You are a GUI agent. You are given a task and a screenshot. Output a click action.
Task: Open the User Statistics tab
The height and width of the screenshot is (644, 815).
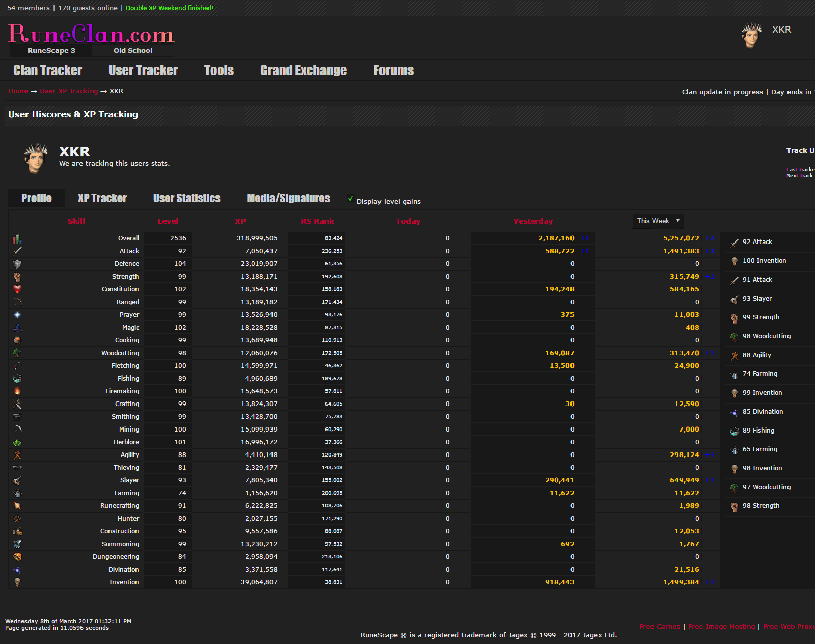point(187,198)
